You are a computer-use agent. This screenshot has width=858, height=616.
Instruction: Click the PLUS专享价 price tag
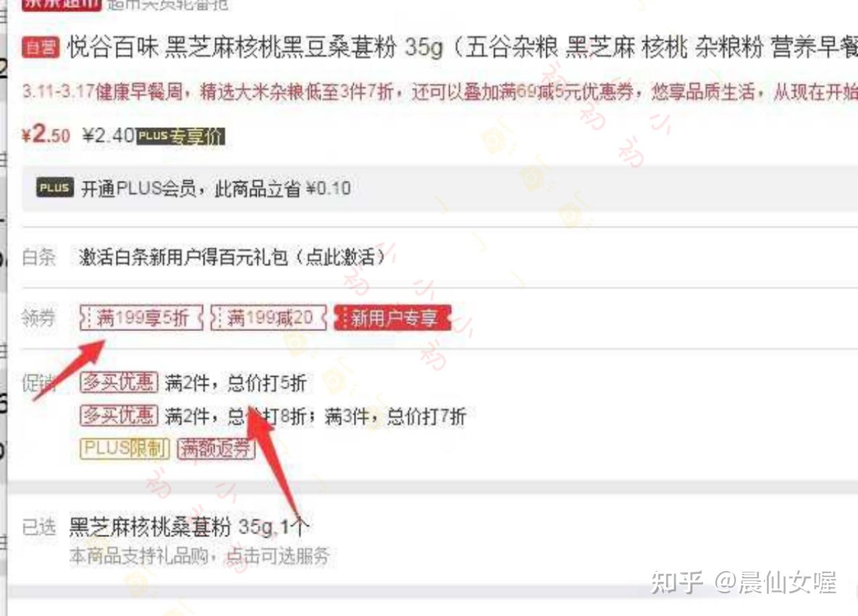(x=181, y=136)
